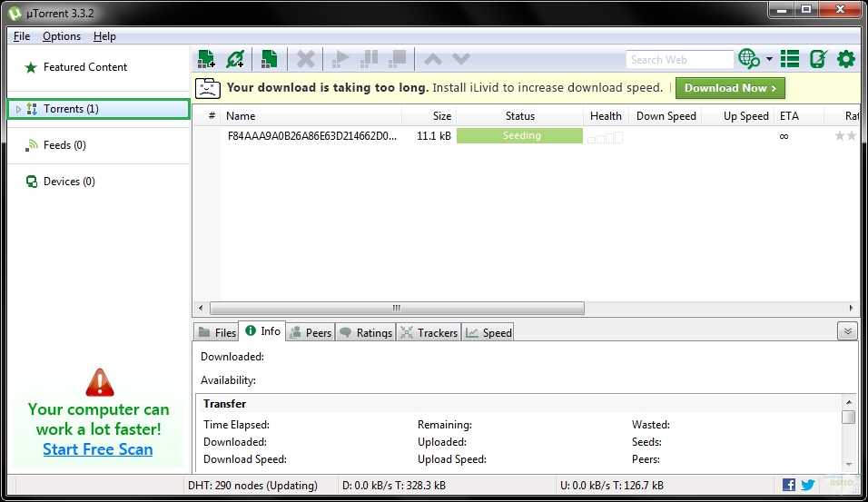Click the Seeding status progress bar

(520, 135)
